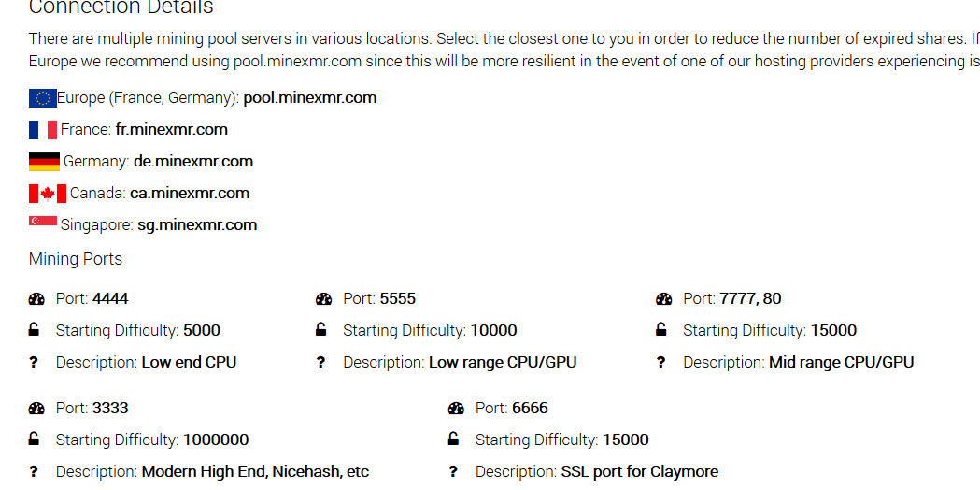This screenshot has height=490, width=980.
Task: Click the question mark beside Low end CPU
Action: coord(35,362)
